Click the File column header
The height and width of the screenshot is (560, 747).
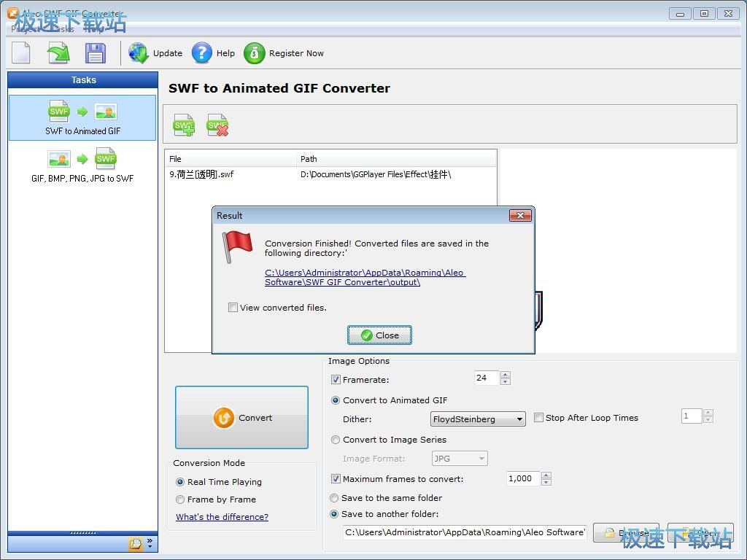click(231, 159)
